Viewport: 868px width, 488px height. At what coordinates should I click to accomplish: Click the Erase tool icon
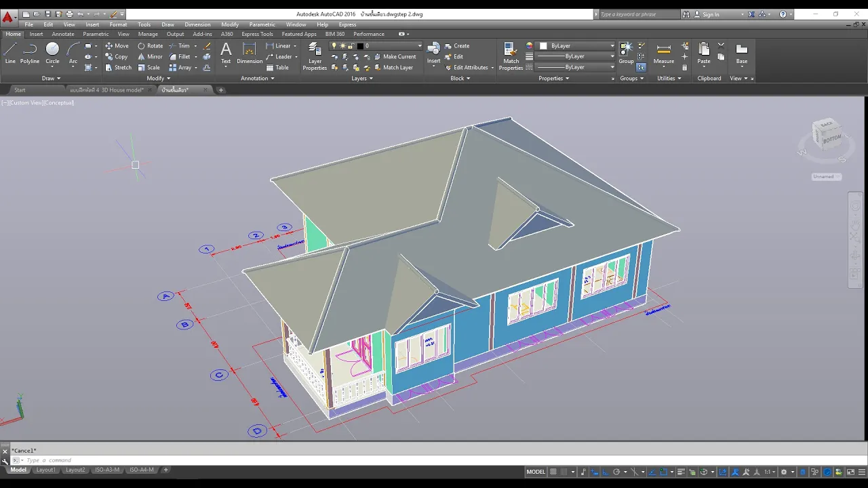pyautogui.click(x=207, y=46)
